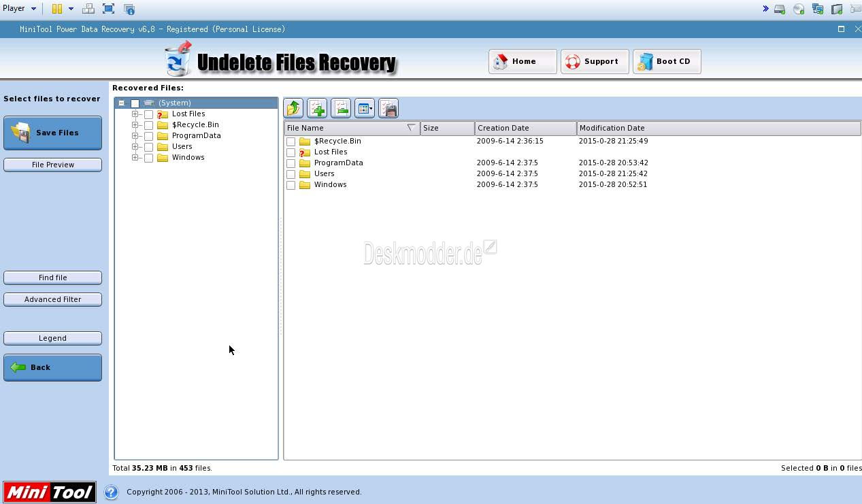Click the network adapter device icon
Screen dimensions: 862x504
pyautogui.click(x=818, y=9)
